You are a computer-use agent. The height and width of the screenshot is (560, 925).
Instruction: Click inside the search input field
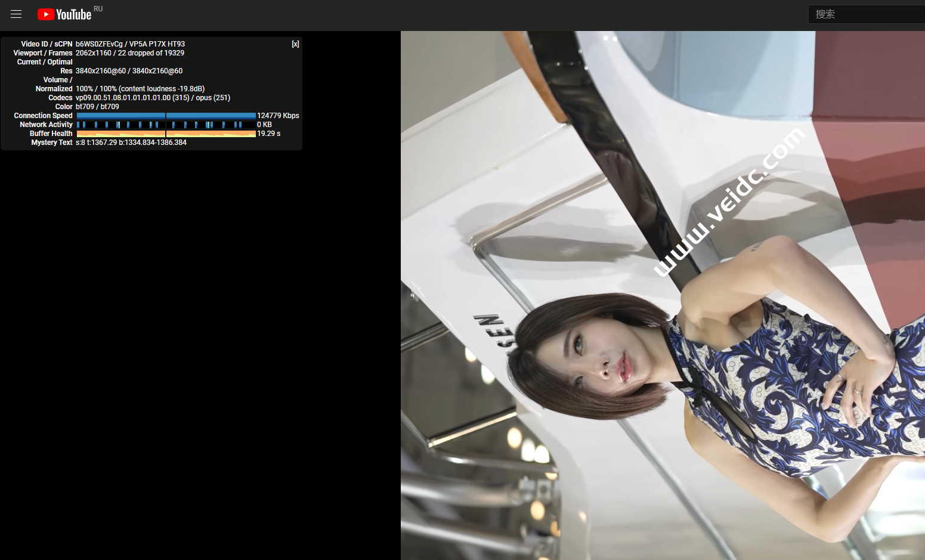[x=865, y=14]
